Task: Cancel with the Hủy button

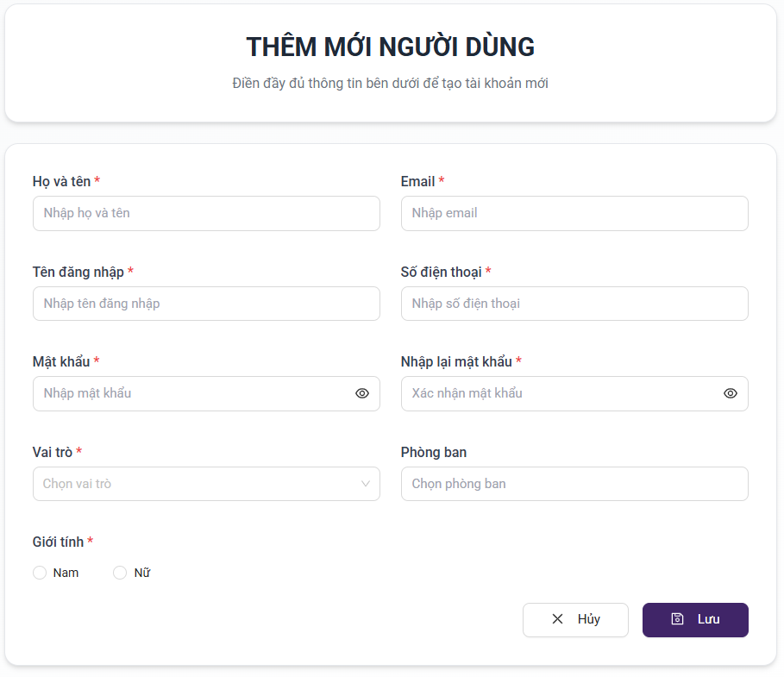Action: pos(575,619)
